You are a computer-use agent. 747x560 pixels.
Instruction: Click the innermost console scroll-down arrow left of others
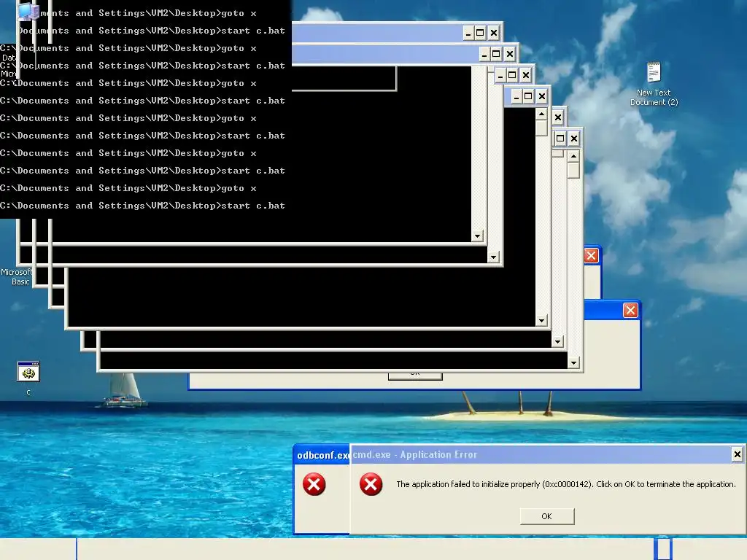(x=477, y=236)
